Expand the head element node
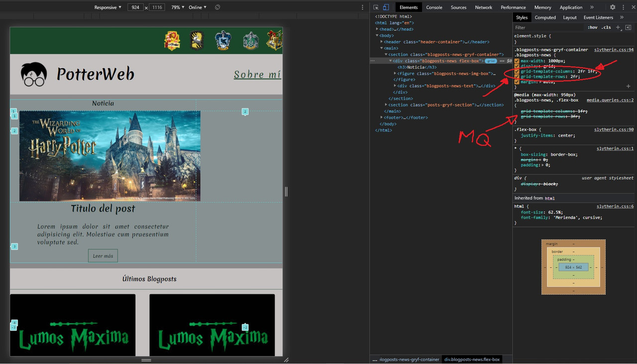The width and height of the screenshot is (637, 364). pyautogui.click(x=377, y=29)
